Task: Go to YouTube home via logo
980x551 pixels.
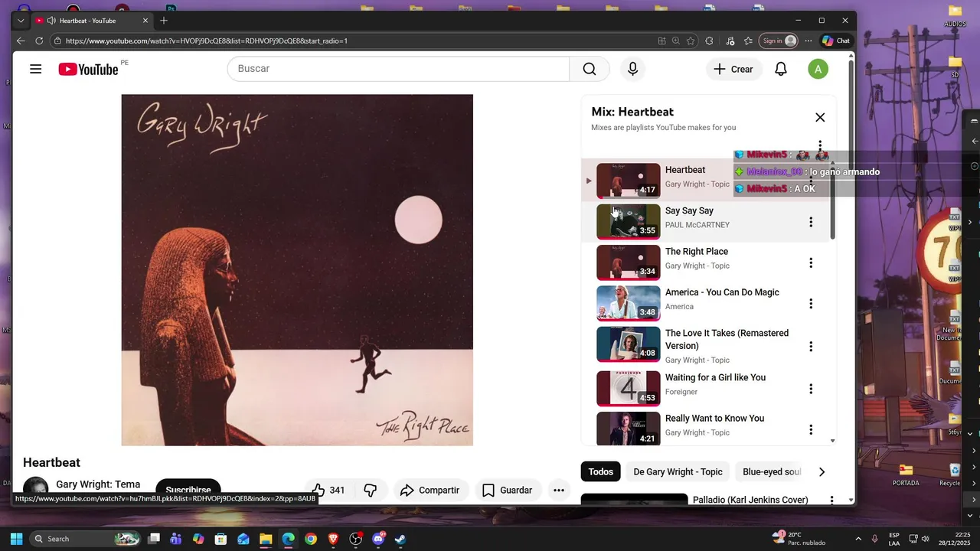Action: (x=88, y=70)
